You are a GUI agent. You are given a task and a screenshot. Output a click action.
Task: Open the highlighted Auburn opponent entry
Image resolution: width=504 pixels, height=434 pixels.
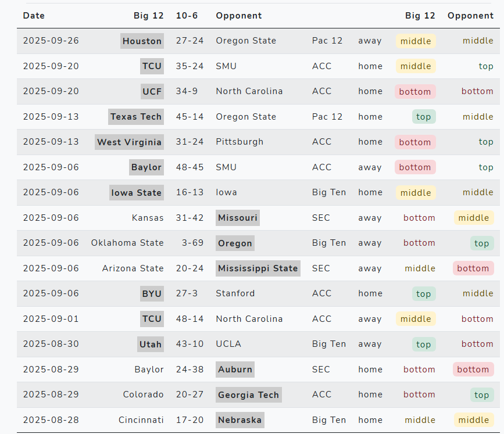[235, 370]
